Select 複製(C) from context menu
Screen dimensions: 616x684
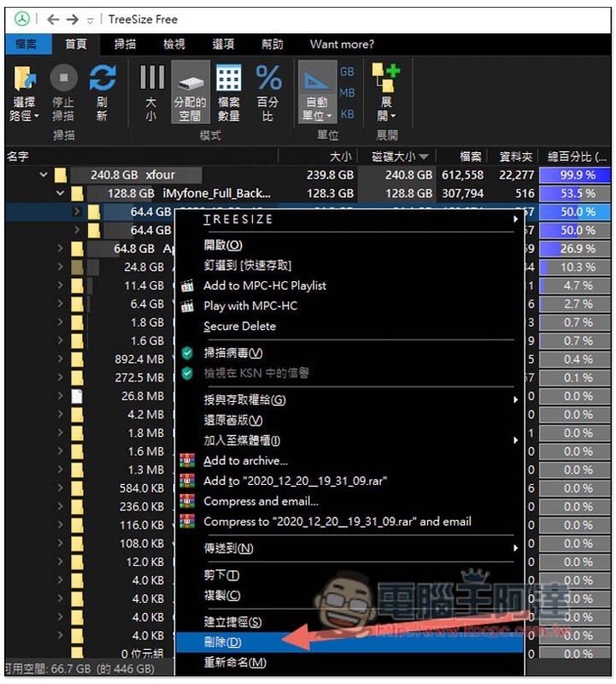click(x=349, y=595)
